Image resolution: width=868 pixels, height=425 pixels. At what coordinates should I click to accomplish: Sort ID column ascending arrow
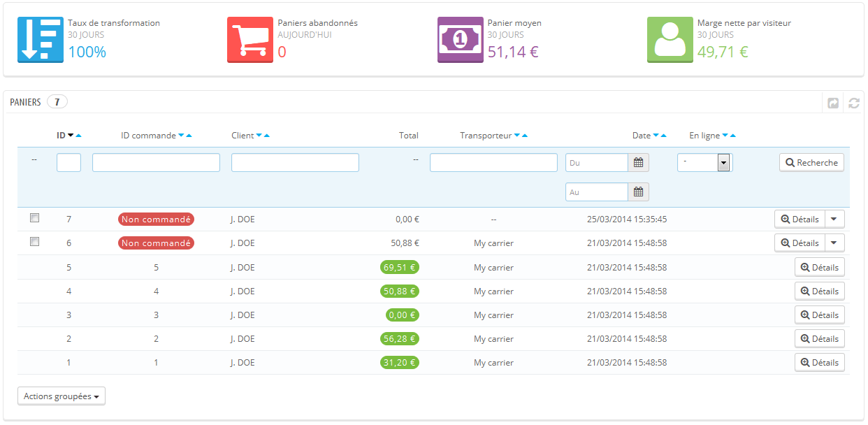pos(79,136)
